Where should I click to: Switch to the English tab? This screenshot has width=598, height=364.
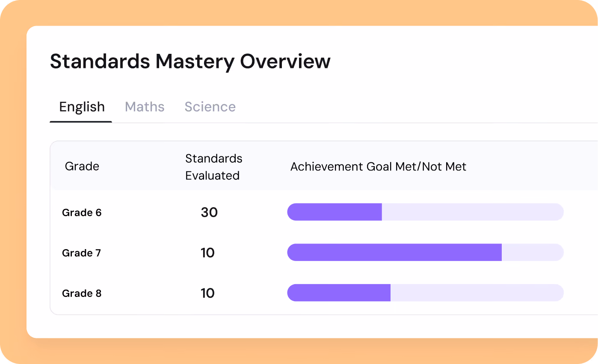(82, 107)
